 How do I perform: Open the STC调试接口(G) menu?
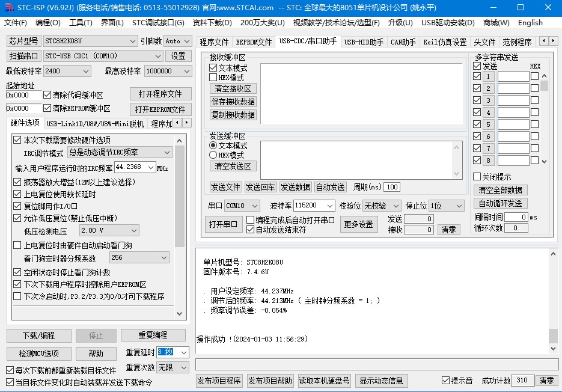pyautogui.click(x=158, y=23)
